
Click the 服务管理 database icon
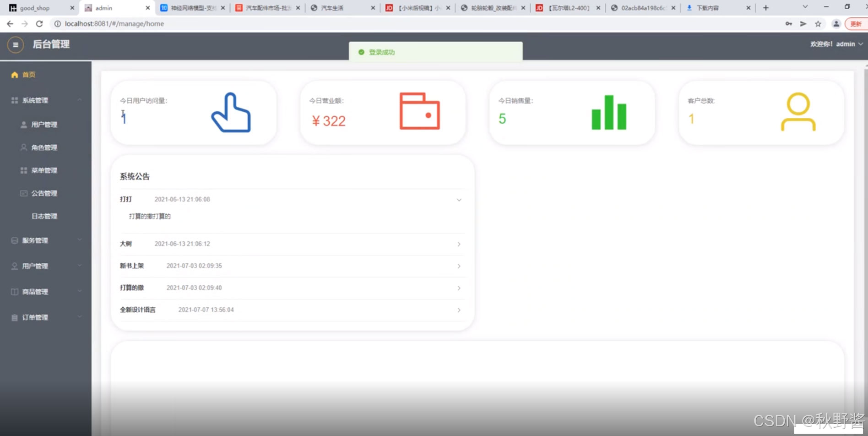pyautogui.click(x=15, y=240)
